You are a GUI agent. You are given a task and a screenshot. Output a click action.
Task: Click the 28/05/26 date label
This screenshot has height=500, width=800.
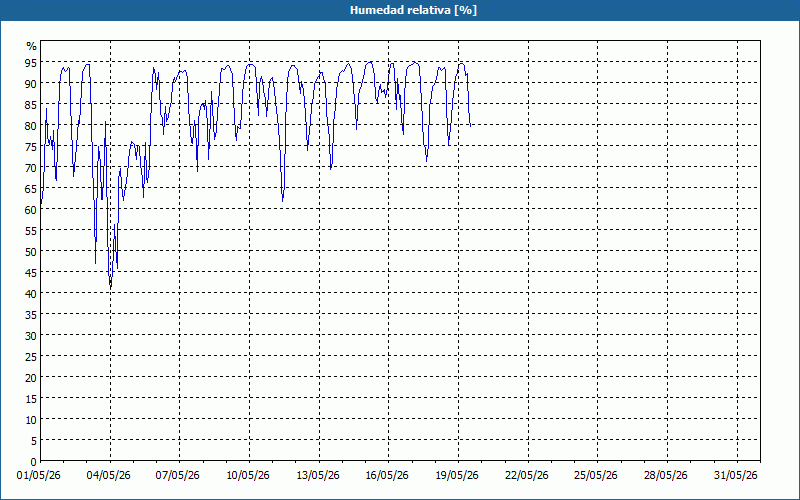[666, 476]
